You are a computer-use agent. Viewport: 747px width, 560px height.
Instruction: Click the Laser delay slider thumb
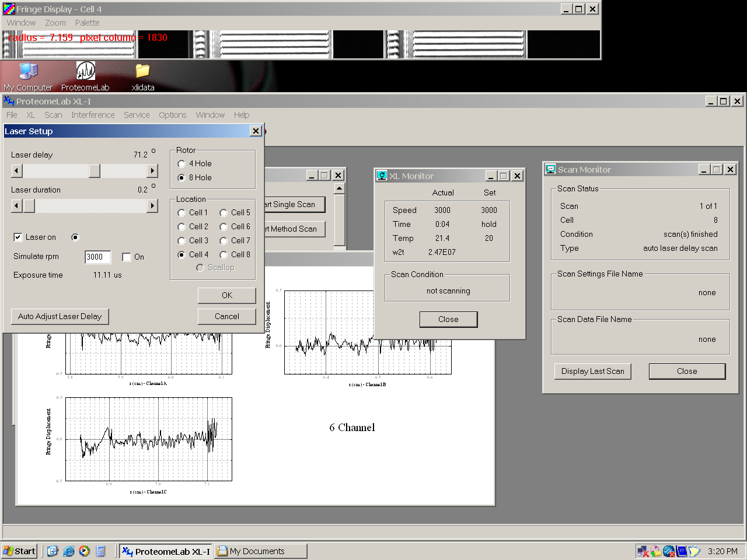(94, 171)
